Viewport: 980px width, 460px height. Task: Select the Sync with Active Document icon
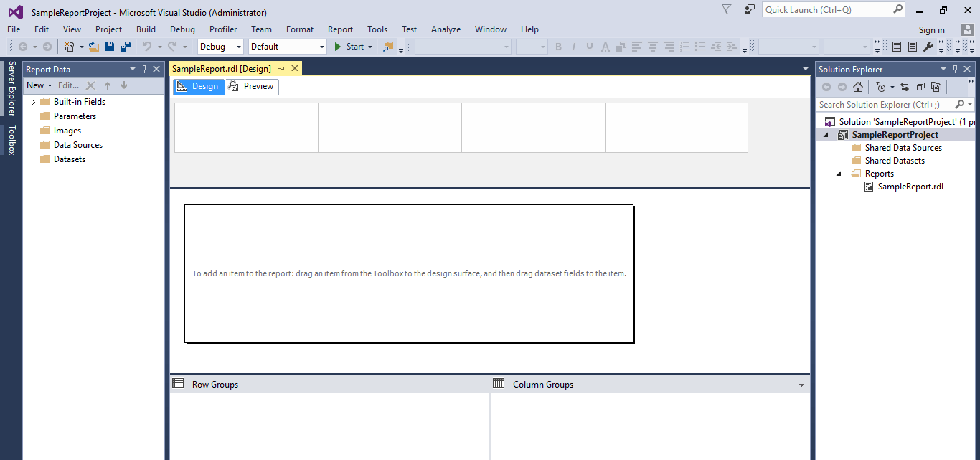point(905,86)
